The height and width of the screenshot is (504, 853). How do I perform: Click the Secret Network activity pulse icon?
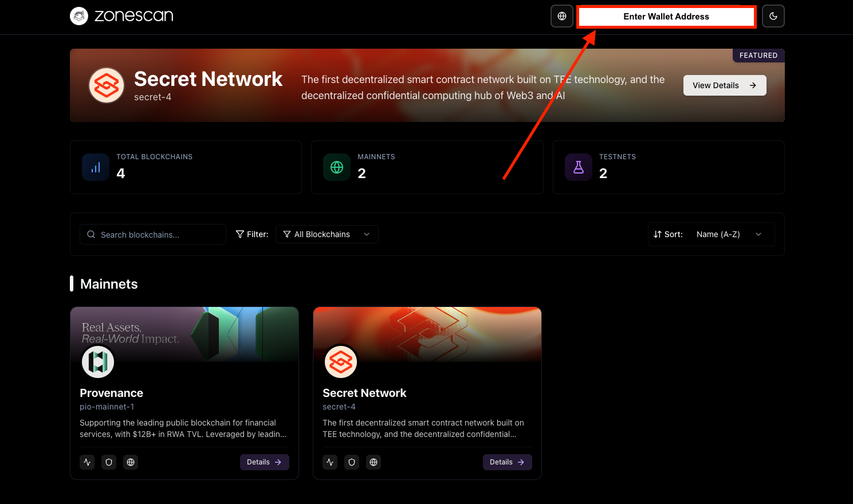[330, 462]
